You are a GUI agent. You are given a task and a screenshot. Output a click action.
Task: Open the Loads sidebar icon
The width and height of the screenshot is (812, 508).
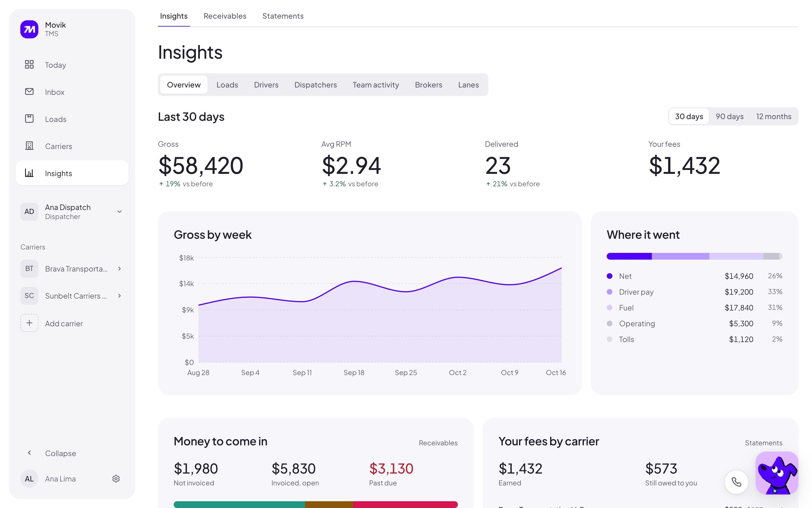29,119
